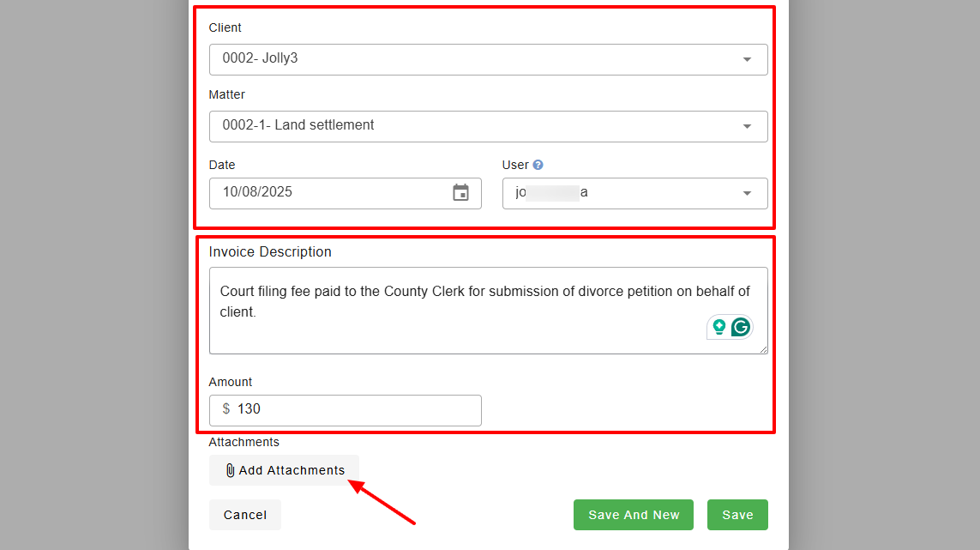Expand the Matter dropdown for Land settlement

pos(746,126)
